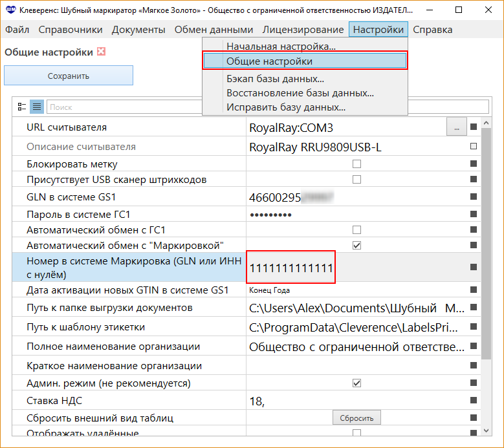Click marker square for Номер в системе Маркировка
The image size is (504, 448).
tap(474, 267)
